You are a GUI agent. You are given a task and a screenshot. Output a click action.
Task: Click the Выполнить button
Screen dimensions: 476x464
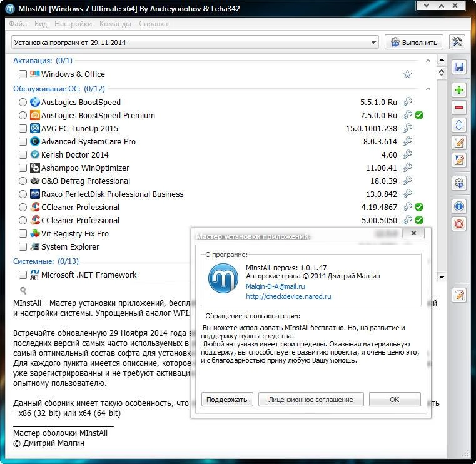pyautogui.click(x=414, y=42)
